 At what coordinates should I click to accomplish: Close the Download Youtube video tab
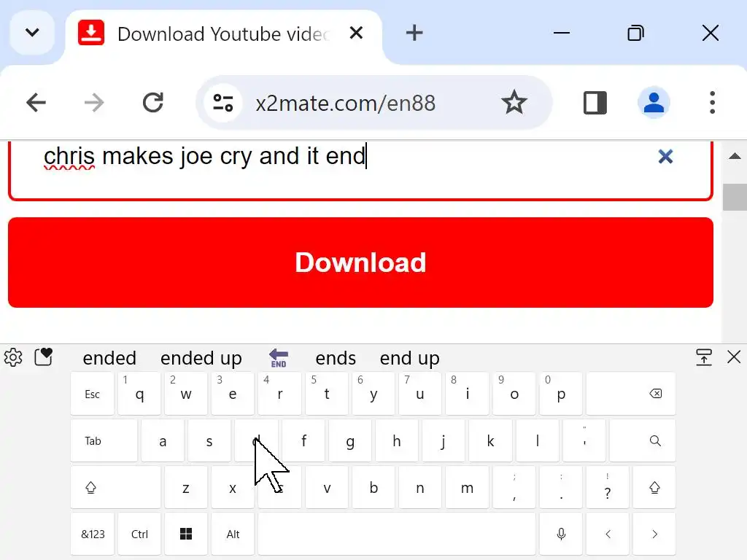(356, 34)
